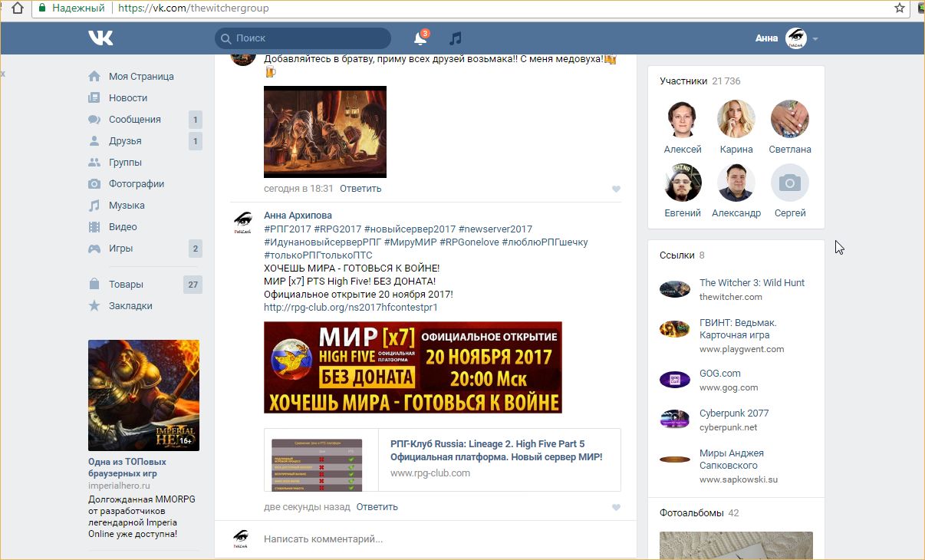The height and width of the screenshot is (560, 925).
Task: Open Товары in sidebar menu
Action: pos(126,284)
